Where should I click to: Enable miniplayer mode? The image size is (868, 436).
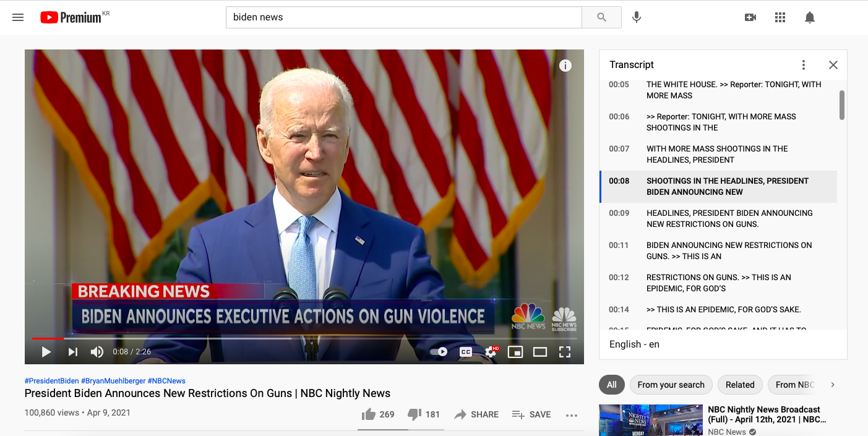tap(515, 352)
